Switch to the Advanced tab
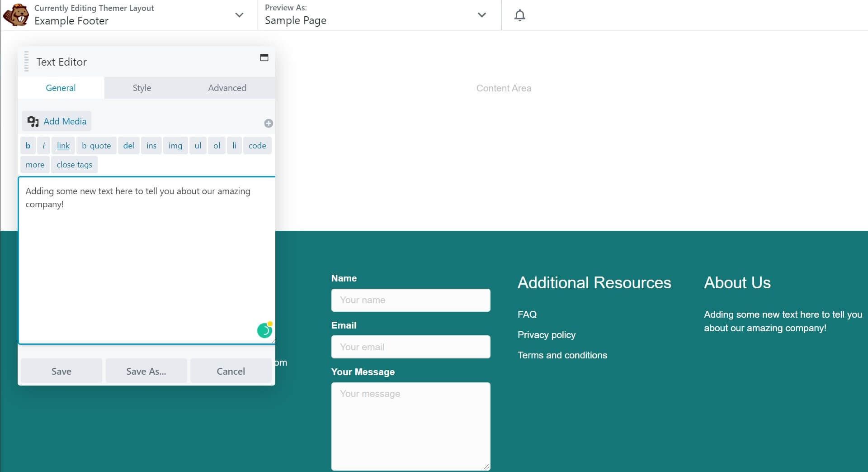This screenshot has height=472, width=868. tap(227, 88)
